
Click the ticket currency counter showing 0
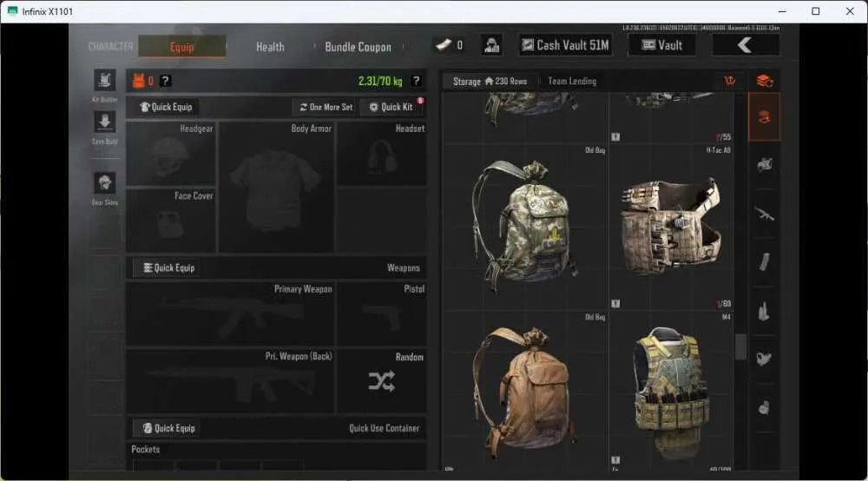(449, 45)
